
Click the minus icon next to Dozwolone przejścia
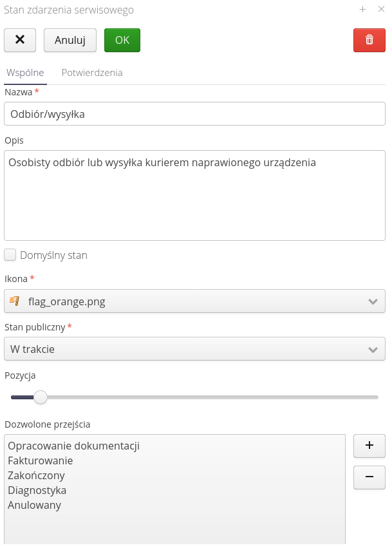click(x=369, y=477)
